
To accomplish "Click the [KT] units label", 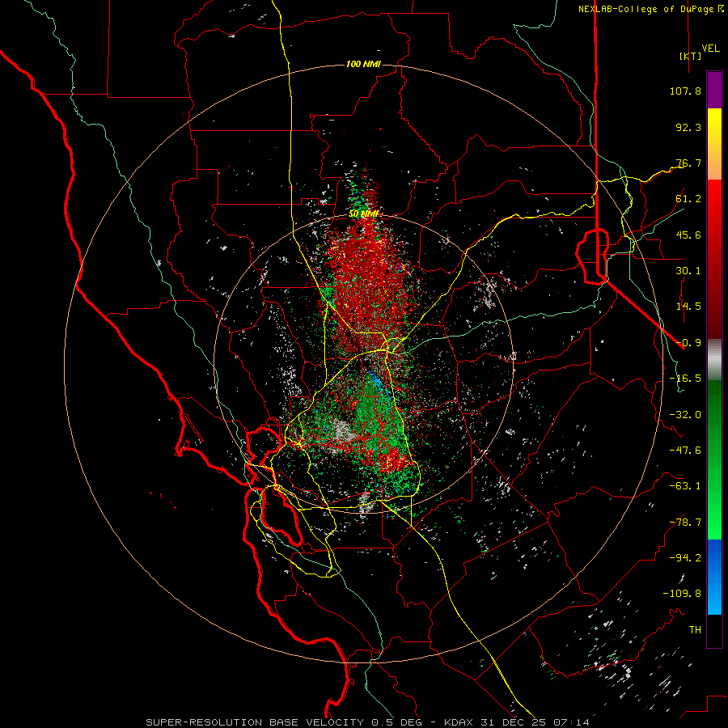I will (690, 56).
